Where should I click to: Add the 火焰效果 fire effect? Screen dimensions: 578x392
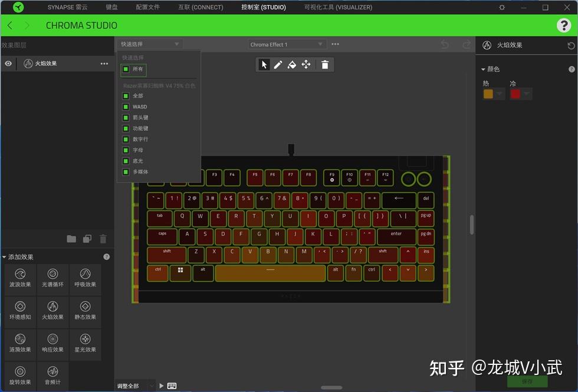[52, 311]
